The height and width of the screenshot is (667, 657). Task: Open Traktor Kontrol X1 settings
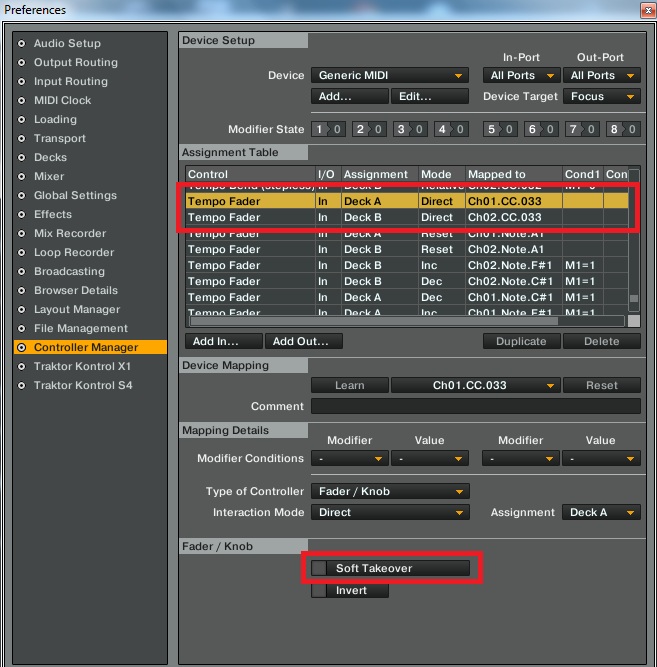click(x=82, y=366)
